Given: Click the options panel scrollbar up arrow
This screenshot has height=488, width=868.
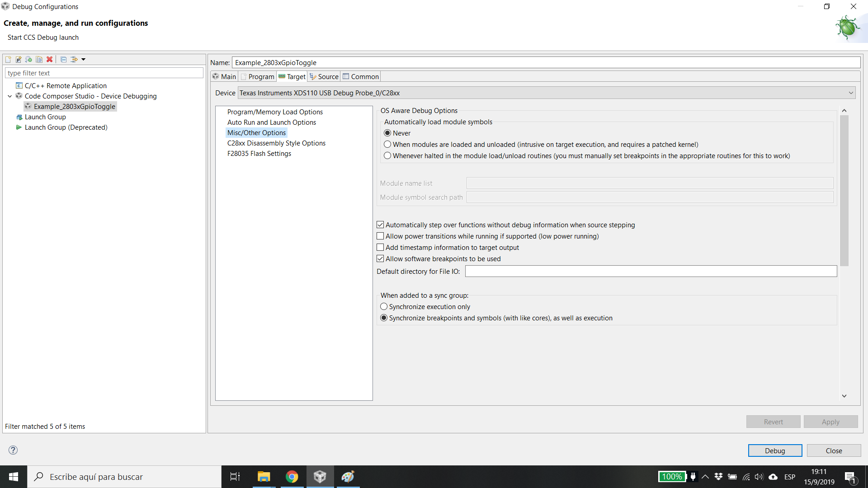Looking at the screenshot, I should click(844, 111).
